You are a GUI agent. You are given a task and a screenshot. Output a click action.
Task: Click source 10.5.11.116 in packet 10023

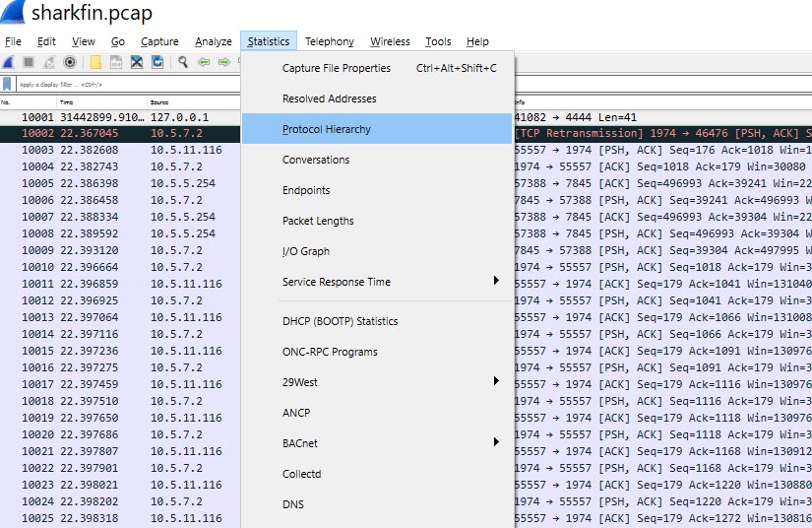click(x=186, y=485)
